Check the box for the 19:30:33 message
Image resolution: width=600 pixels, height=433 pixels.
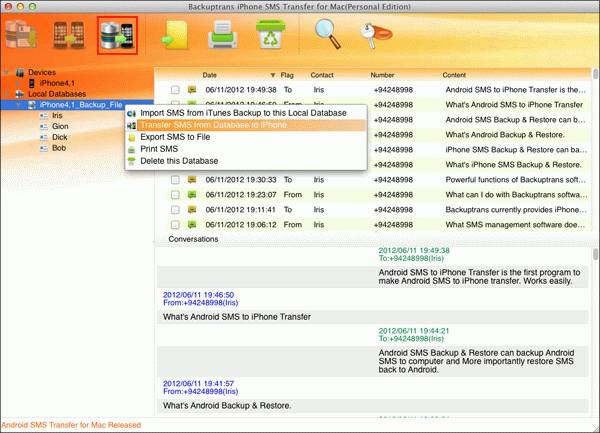[x=175, y=180]
